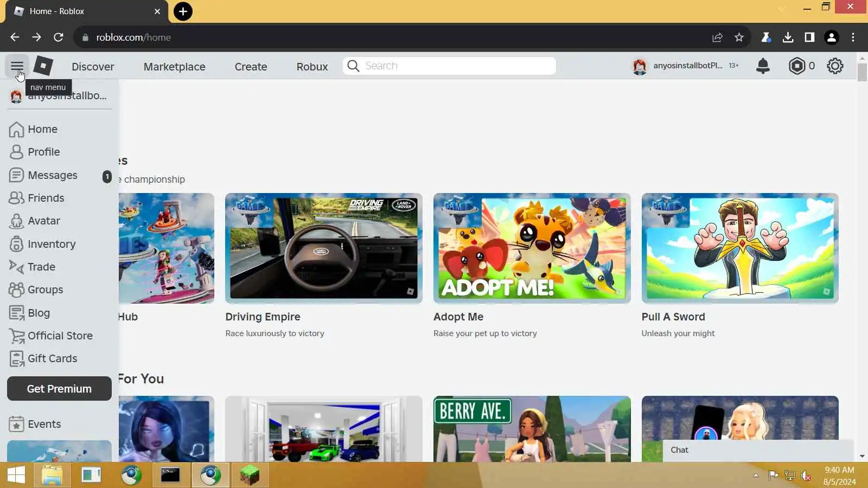Image resolution: width=868 pixels, height=488 pixels.
Task: Open the browser downloads icon
Action: pos(788,37)
